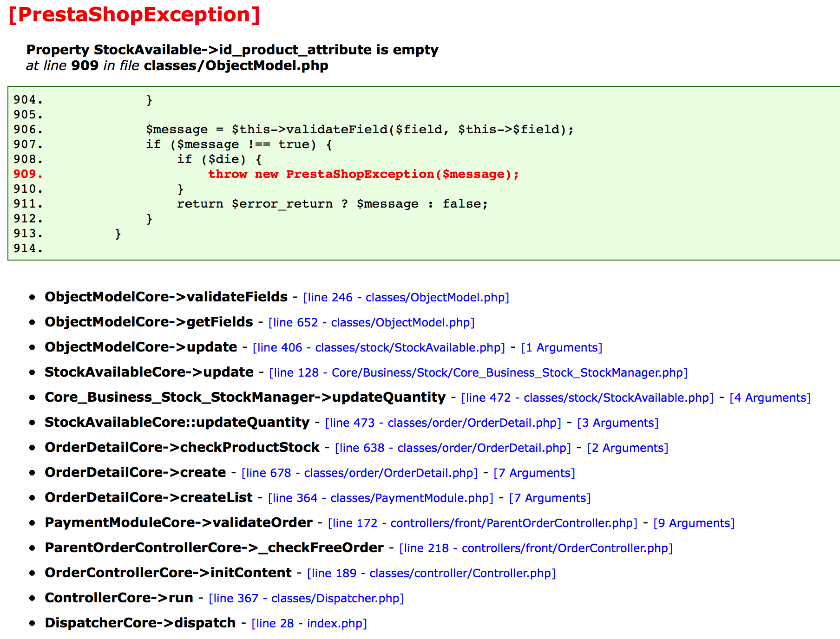Open link line 472 classes/stock/StockAvailable.php
The width and height of the screenshot is (840, 639).
(x=587, y=398)
